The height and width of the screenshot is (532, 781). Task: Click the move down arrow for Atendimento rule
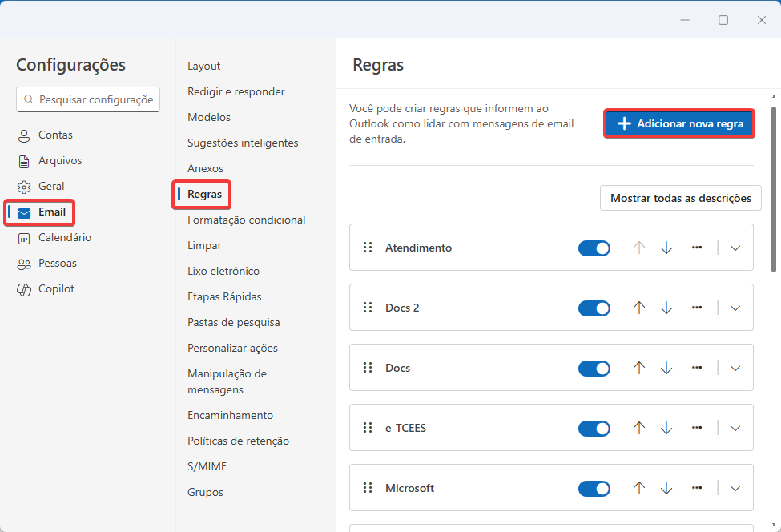pos(666,248)
